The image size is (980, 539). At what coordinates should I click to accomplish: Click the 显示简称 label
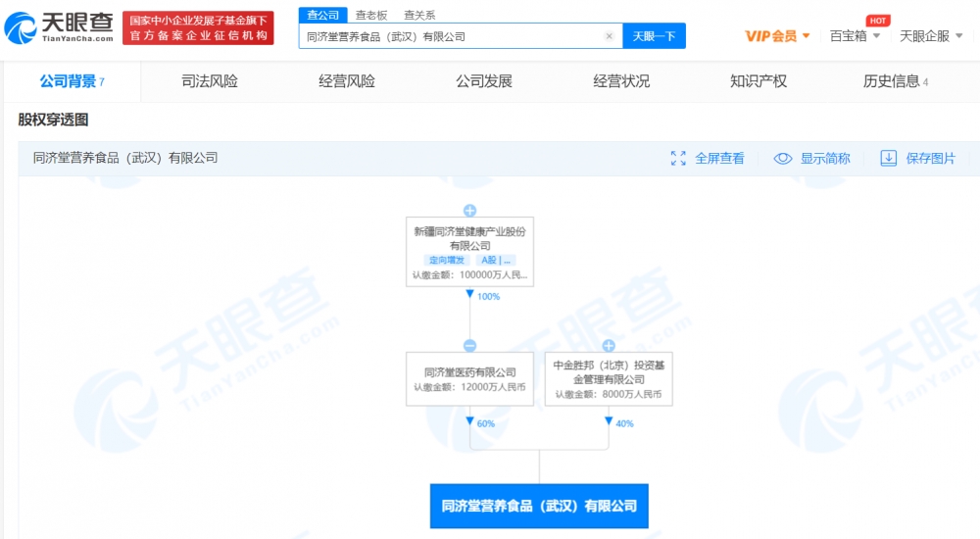coord(825,158)
